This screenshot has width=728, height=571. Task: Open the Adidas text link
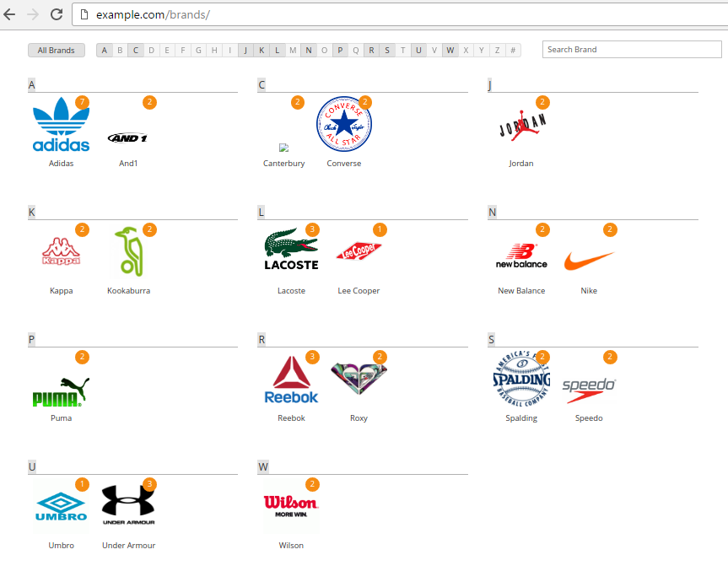(x=61, y=164)
